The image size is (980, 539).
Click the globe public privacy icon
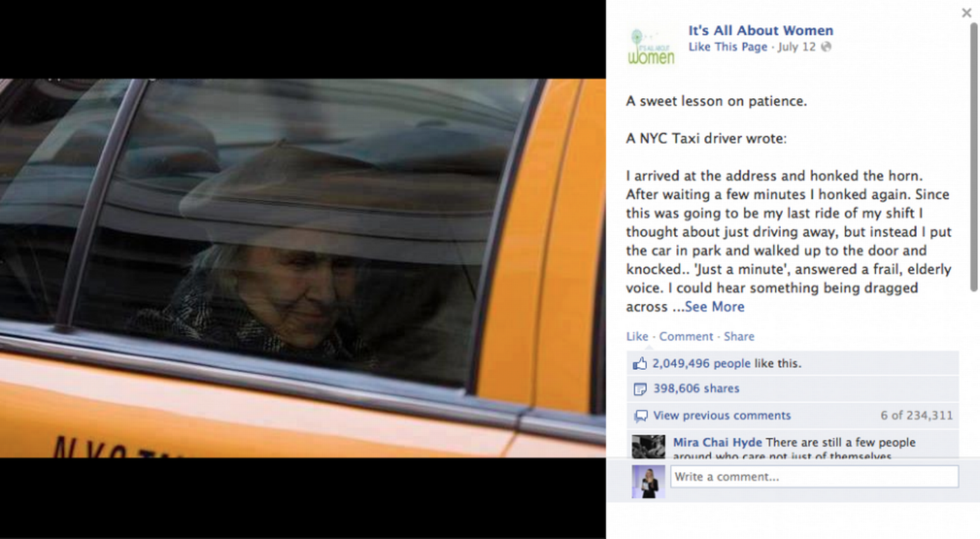click(x=826, y=47)
